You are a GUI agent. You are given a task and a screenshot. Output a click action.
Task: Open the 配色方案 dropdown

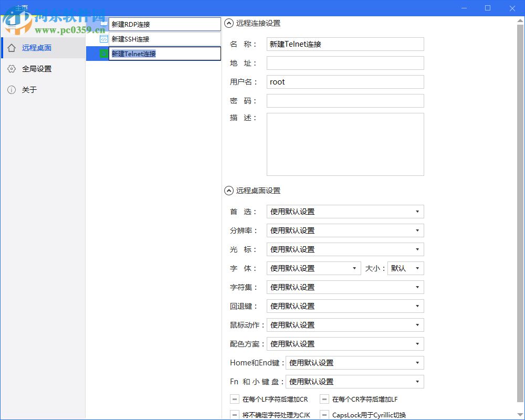[x=418, y=344]
